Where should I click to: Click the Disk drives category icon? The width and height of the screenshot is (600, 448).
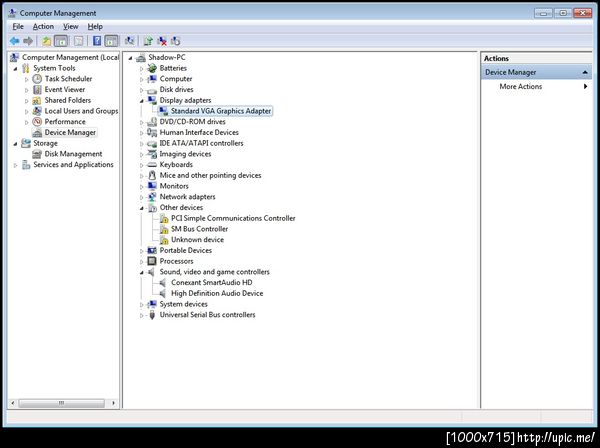tap(152, 90)
